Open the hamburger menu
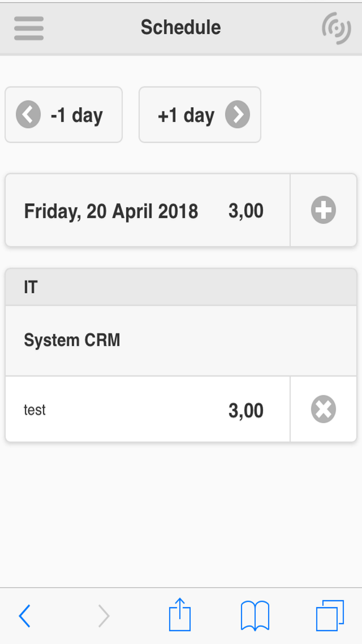This screenshot has width=362, height=644. (29, 28)
